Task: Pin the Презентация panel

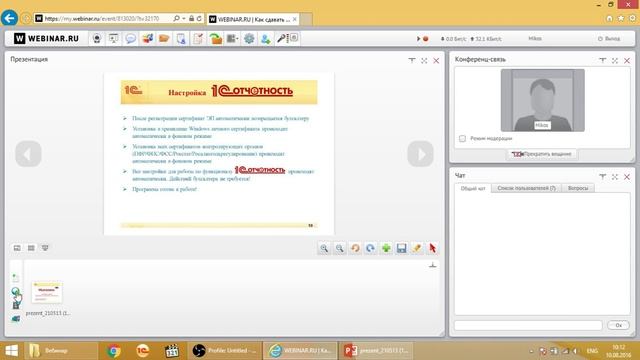Action: click(x=411, y=60)
